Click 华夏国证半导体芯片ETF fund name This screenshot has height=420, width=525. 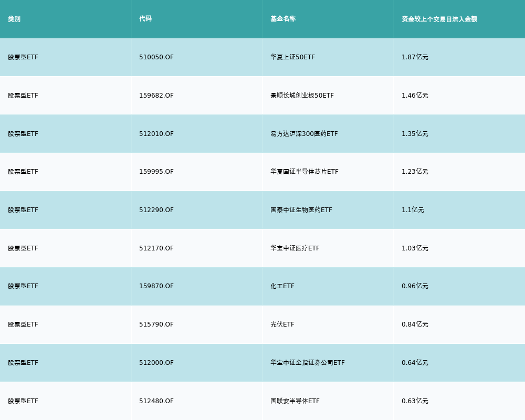(304, 172)
